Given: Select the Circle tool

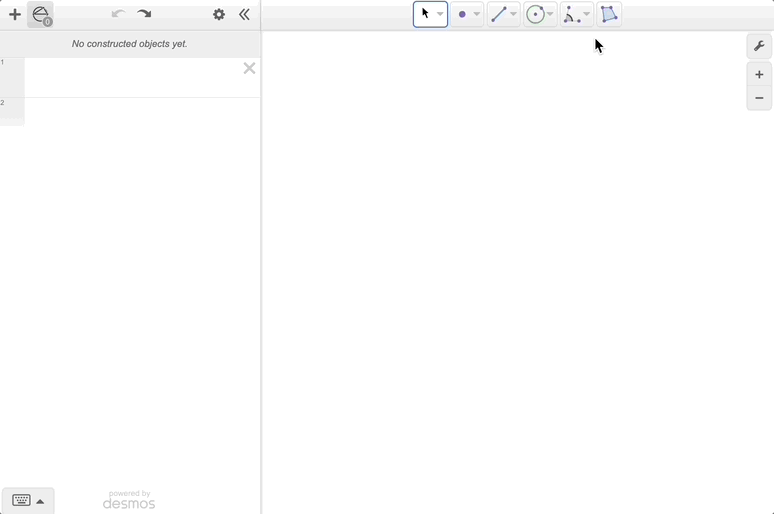Looking at the screenshot, I should (x=535, y=15).
